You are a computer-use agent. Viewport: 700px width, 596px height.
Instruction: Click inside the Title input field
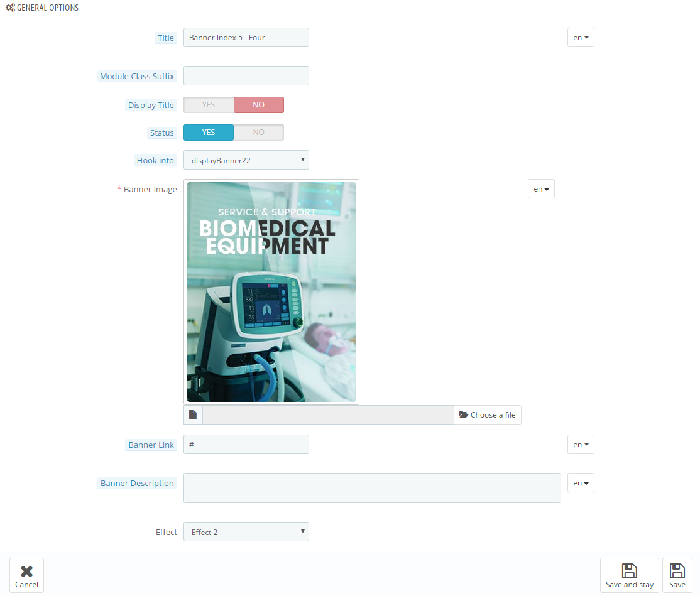(x=246, y=38)
